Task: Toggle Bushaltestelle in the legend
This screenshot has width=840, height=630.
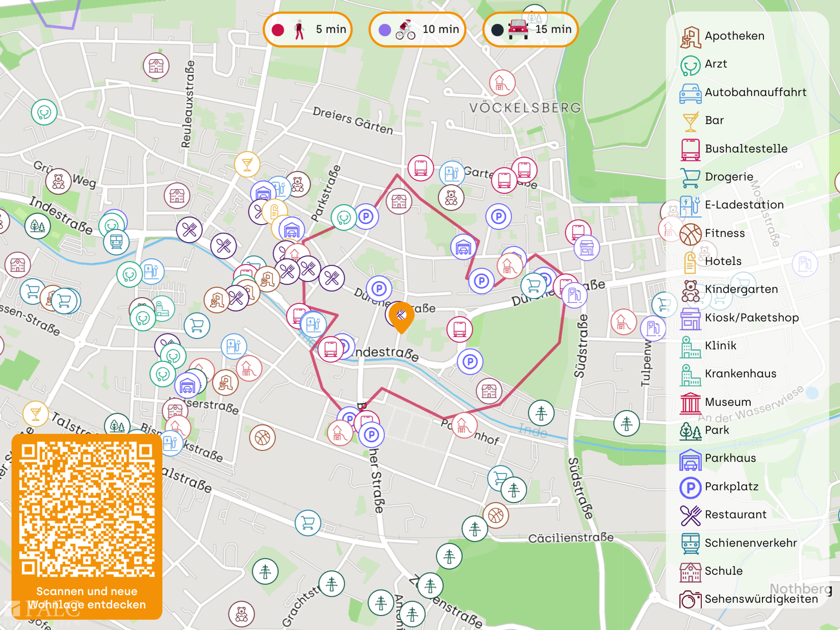Action: point(734,149)
